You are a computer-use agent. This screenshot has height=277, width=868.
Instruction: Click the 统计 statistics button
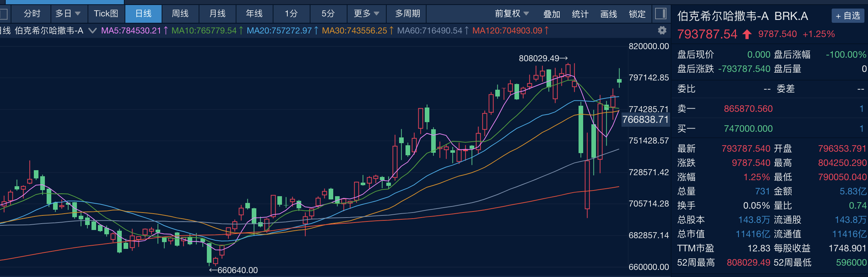coord(580,14)
